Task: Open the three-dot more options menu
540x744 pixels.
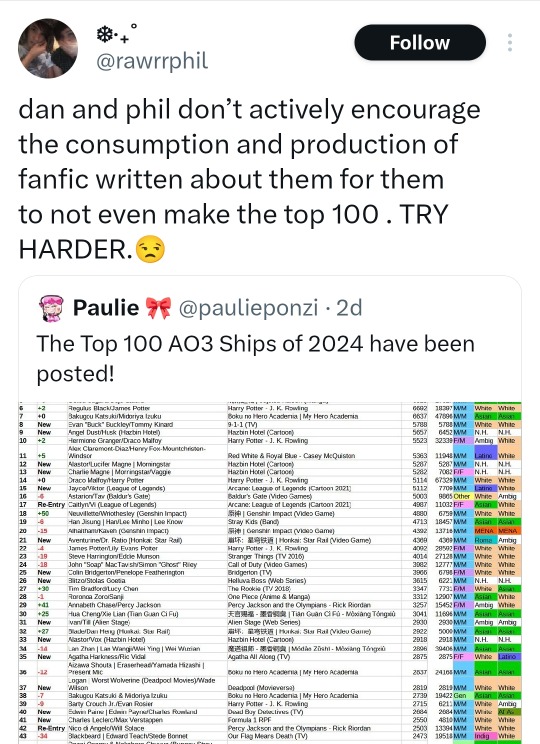Action: pos(510,43)
